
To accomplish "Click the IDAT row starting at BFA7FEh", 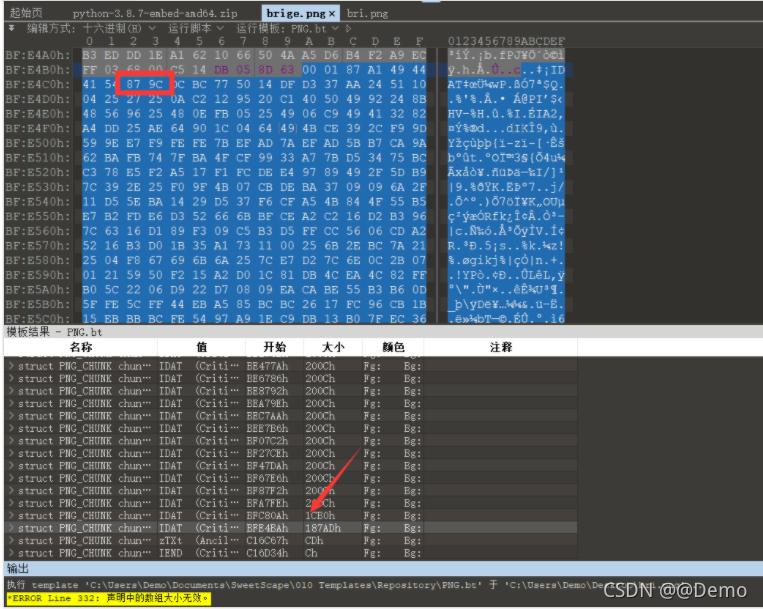I will (x=291, y=503).
